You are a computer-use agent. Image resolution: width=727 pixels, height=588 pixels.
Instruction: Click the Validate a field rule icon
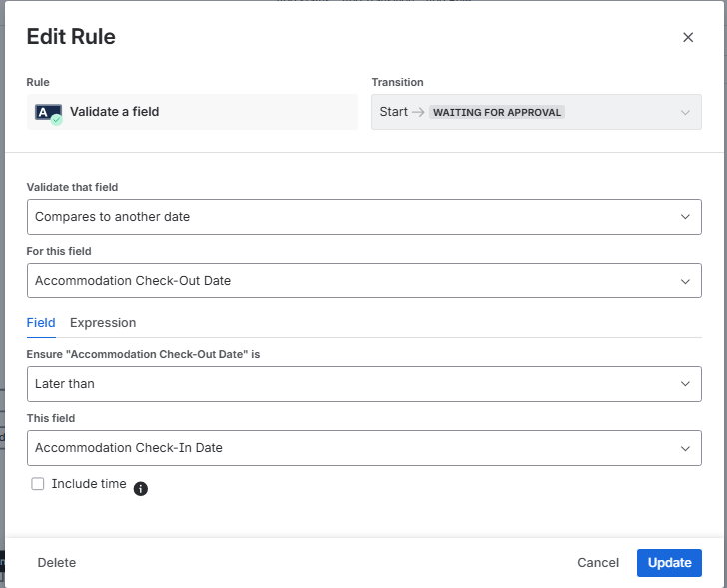coord(49,114)
